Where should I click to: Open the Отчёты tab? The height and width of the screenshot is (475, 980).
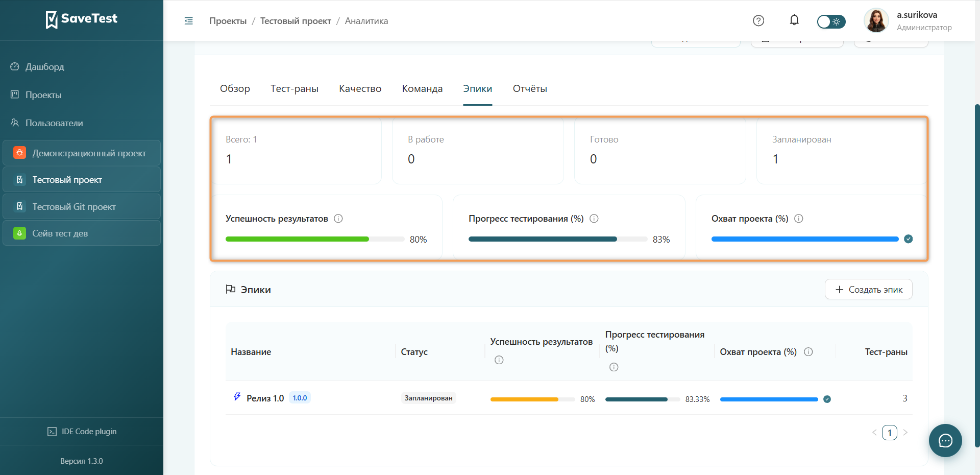(x=530, y=89)
